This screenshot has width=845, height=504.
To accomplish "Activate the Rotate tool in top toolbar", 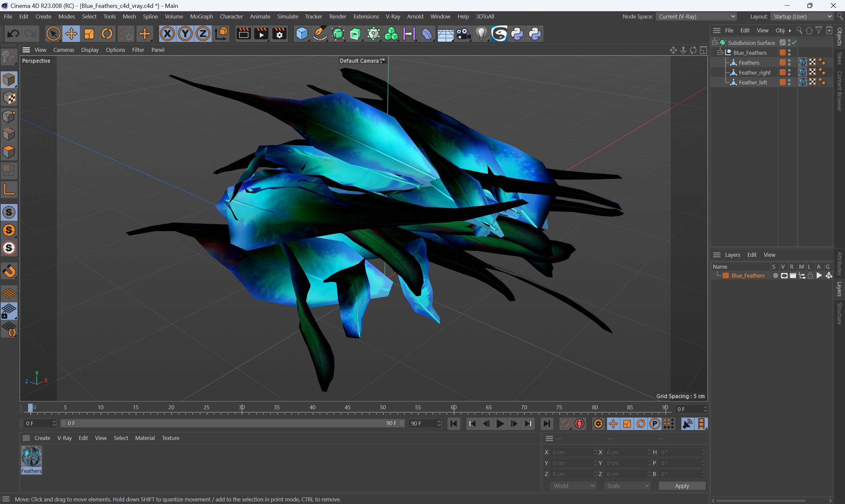I will pos(107,34).
